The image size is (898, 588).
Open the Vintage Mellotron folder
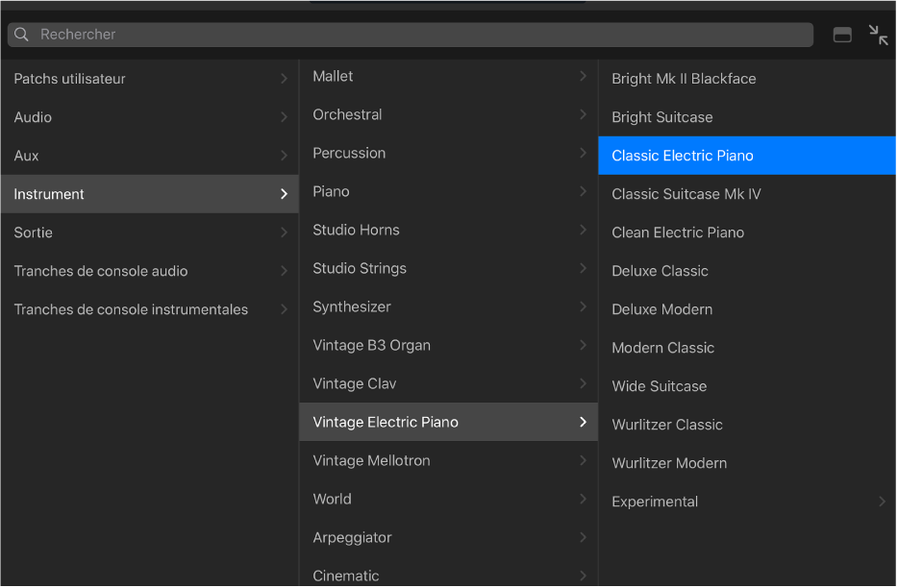(449, 460)
